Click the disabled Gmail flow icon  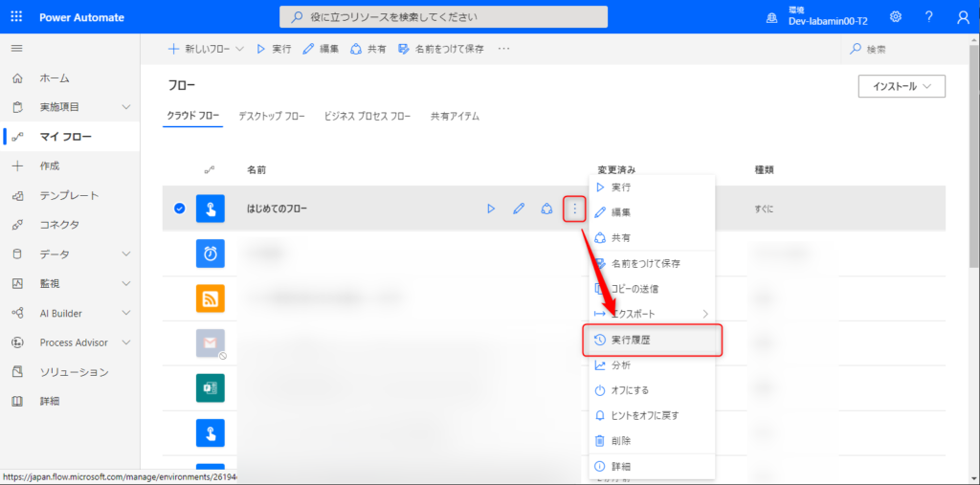coord(210,343)
